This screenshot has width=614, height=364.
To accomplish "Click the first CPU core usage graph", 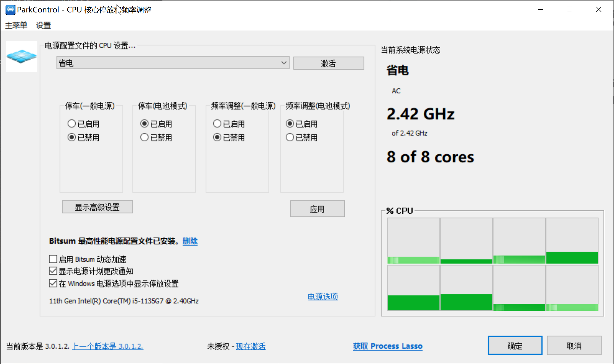I will (x=413, y=241).
